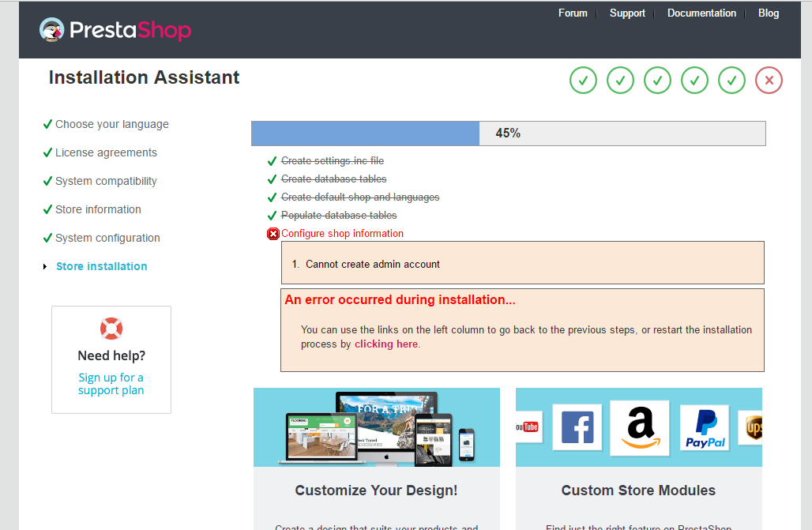Viewport: 812px width, 530px height.
Task: Open the Documentation link in the header
Action: pyautogui.click(x=701, y=13)
